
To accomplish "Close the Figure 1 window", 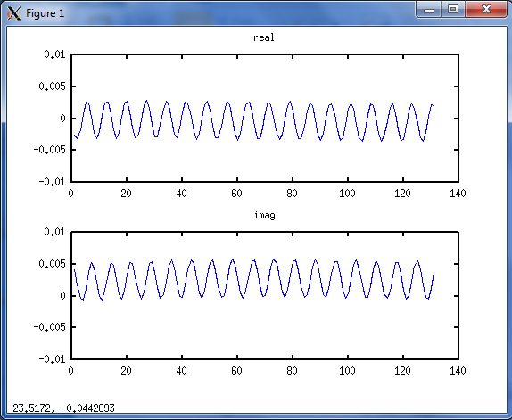I will (486, 10).
